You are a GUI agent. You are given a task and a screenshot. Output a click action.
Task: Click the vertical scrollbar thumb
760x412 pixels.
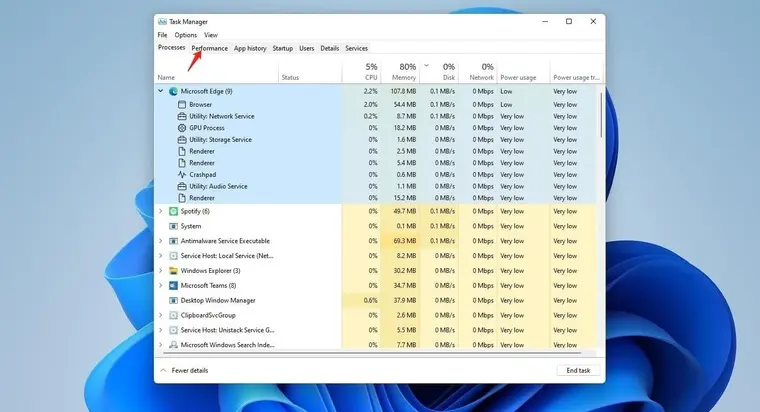(601, 114)
